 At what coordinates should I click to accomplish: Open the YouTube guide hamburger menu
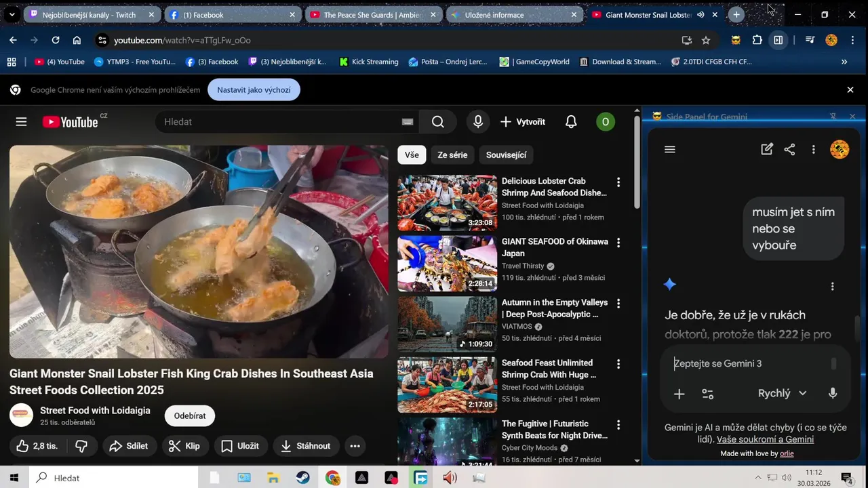21,122
